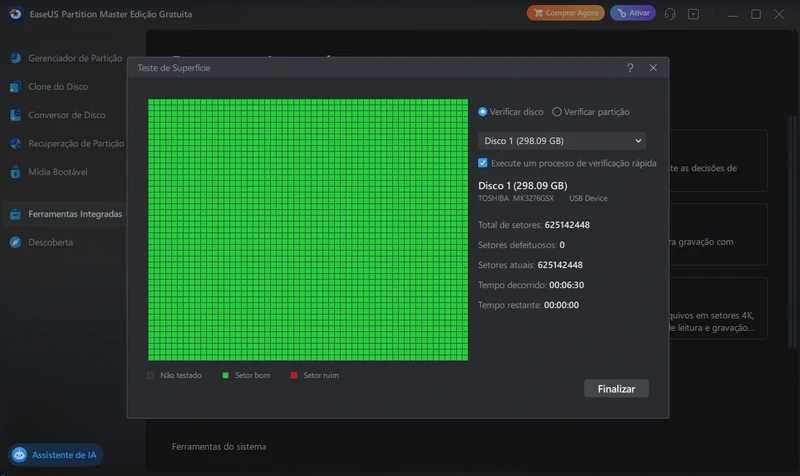This screenshot has height=476, width=800.
Task: Click the support headset icon in title bar
Action: pyautogui.click(x=670, y=14)
